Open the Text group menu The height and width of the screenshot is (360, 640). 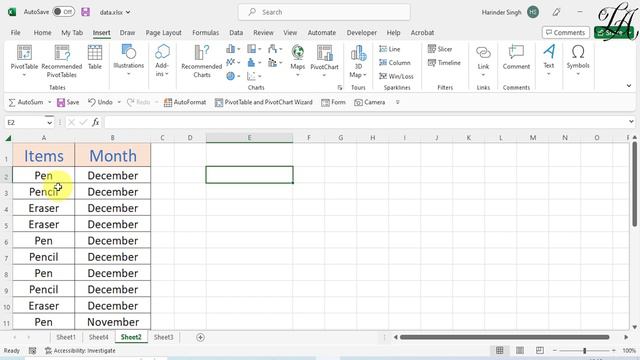coord(549,60)
